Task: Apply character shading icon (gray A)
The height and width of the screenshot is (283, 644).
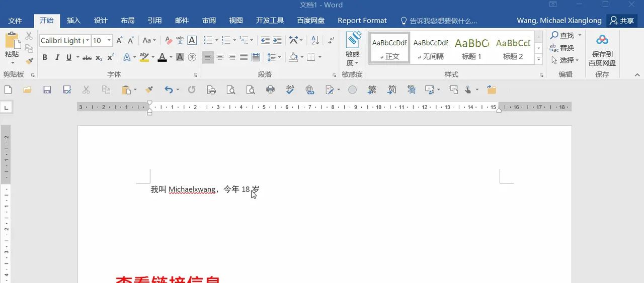Action: [x=180, y=57]
